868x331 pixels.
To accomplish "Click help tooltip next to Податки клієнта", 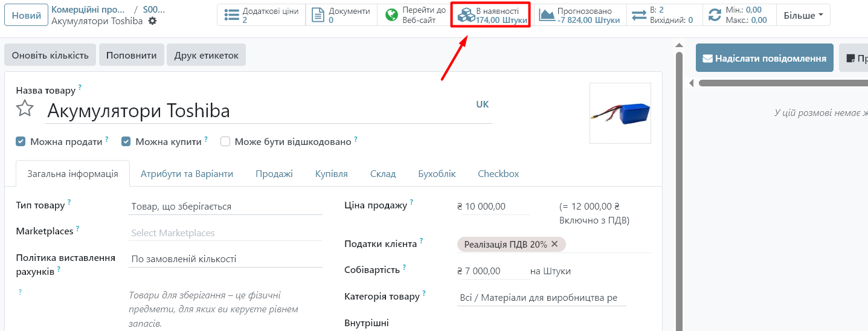I will 421,241.
